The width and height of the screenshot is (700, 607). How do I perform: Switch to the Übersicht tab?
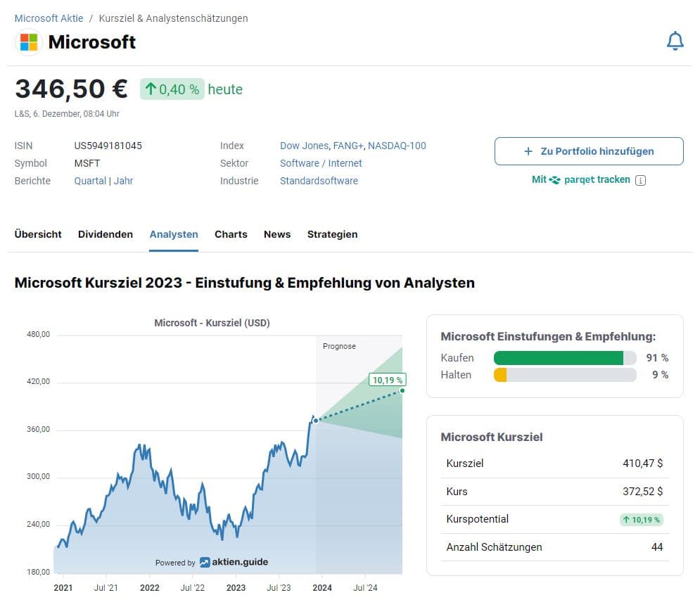(38, 234)
